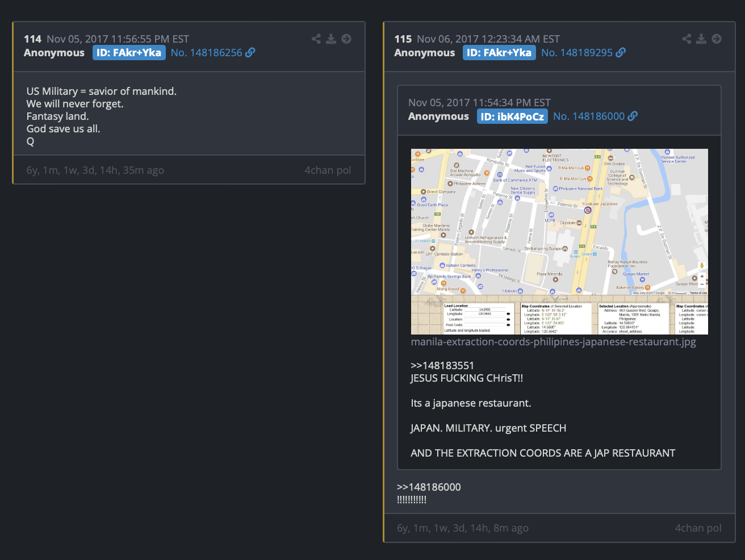Click reply reference >>148186000 below the quoted post
Image resolution: width=745 pixels, height=560 pixels.
(429, 487)
